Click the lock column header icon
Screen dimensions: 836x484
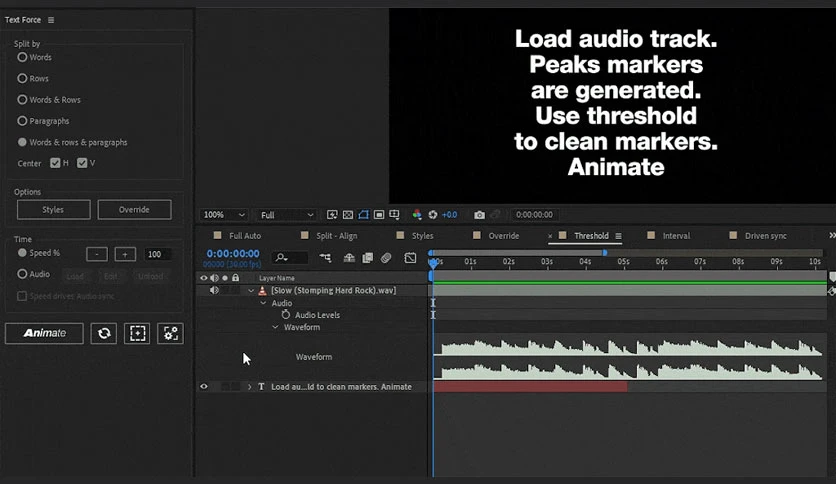pos(236,278)
